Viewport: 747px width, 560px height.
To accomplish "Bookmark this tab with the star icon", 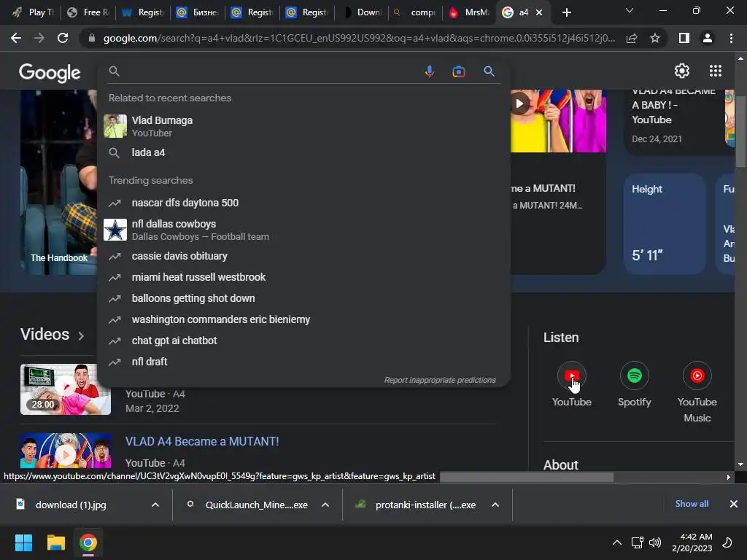I will [655, 38].
